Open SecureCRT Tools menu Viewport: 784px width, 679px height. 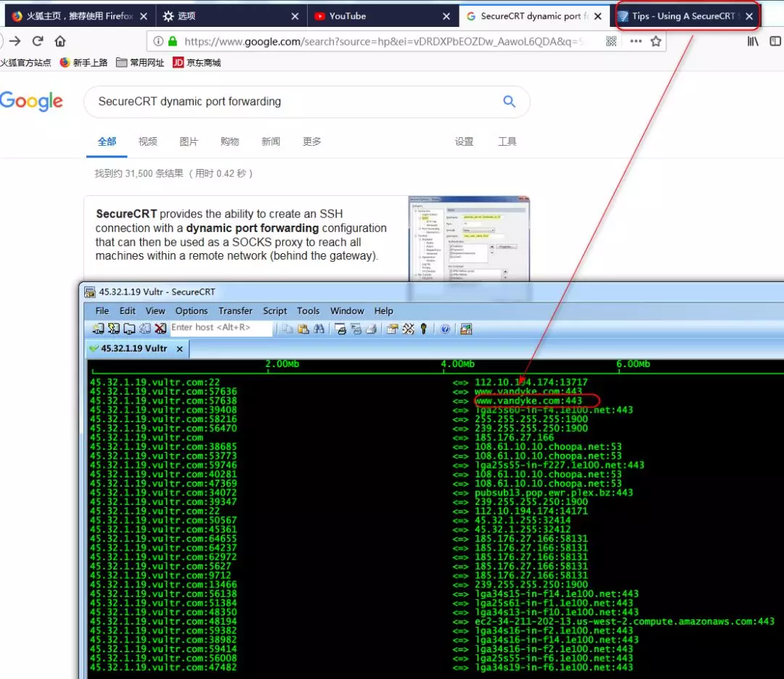308,310
